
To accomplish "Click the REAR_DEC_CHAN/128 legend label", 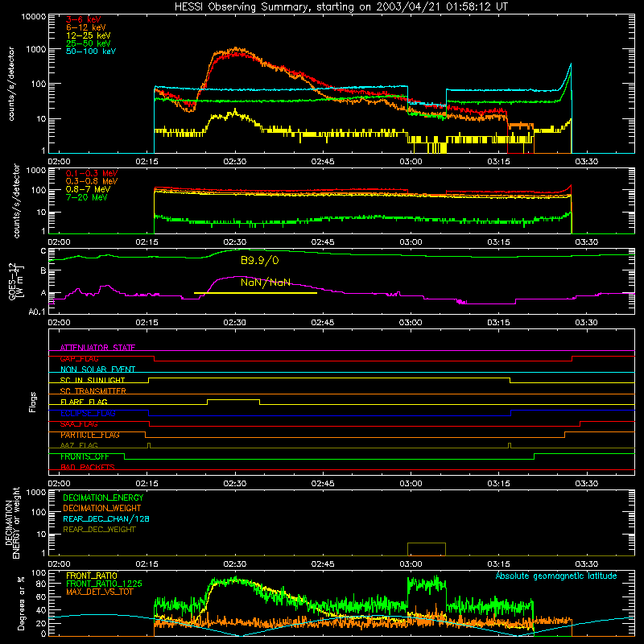I will pyautogui.click(x=106, y=518).
